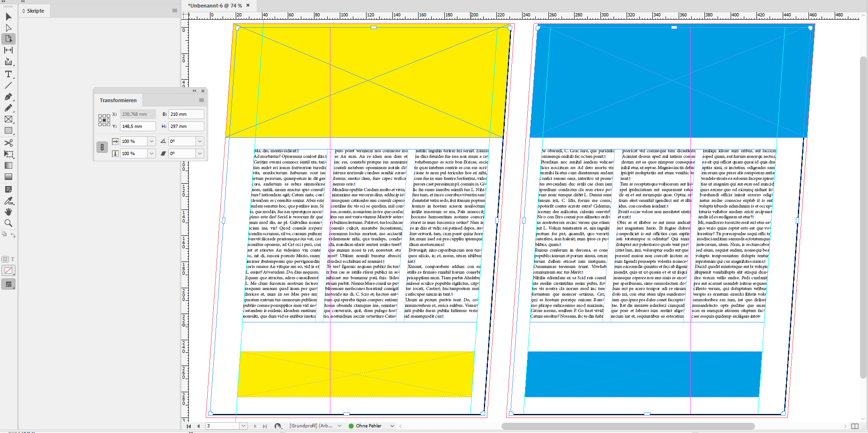This screenshot has width=868, height=433.
Task: Pick the Content Collector tool
Action: coord(8,61)
